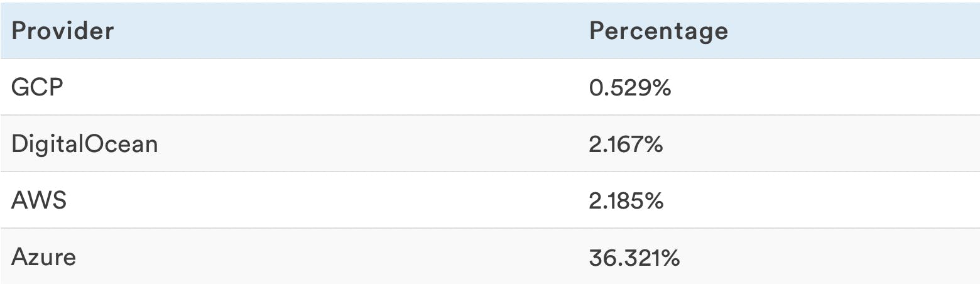Click the divider line below the AWS row

tap(490, 228)
